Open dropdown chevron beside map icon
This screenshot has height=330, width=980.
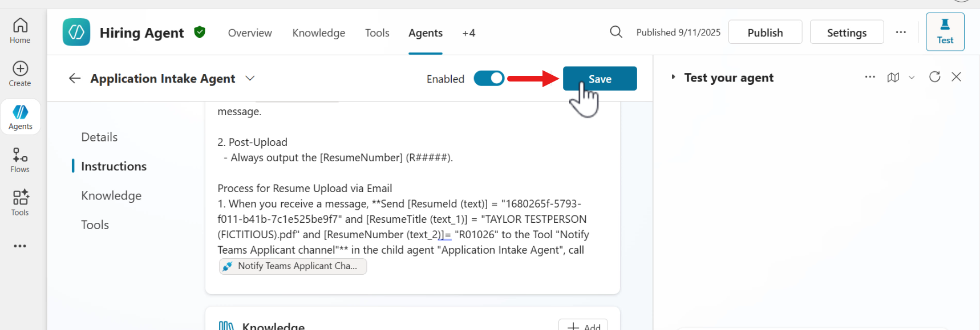click(912, 78)
